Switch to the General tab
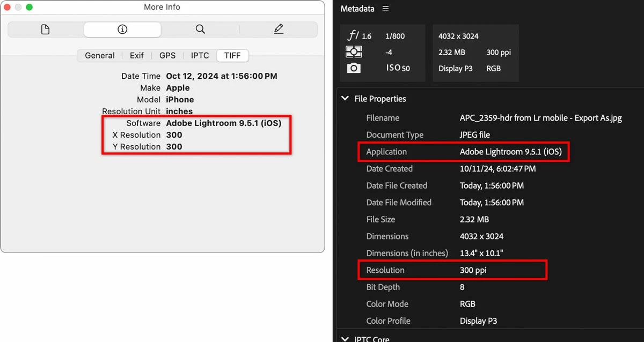 point(100,55)
